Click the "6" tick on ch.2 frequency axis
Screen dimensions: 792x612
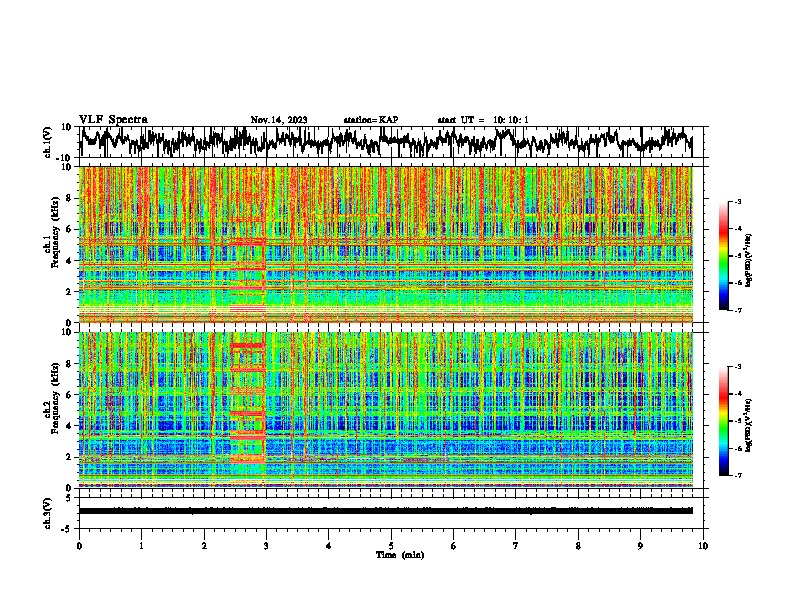(70, 395)
